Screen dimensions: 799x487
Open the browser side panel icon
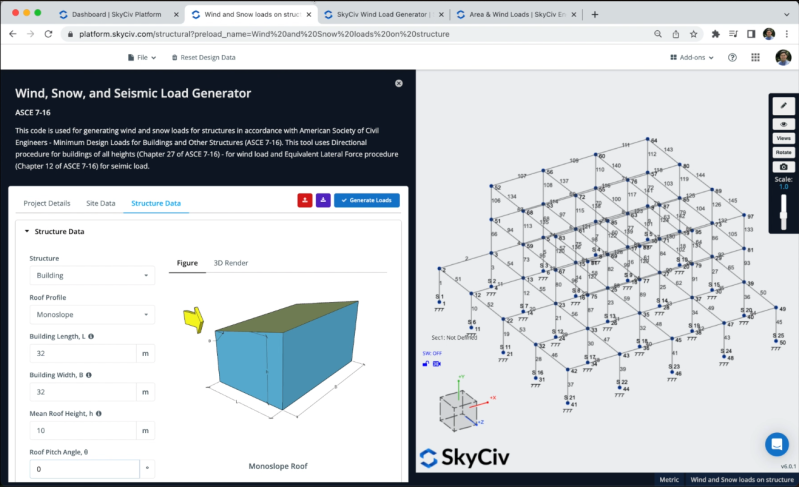coord(751,34)
